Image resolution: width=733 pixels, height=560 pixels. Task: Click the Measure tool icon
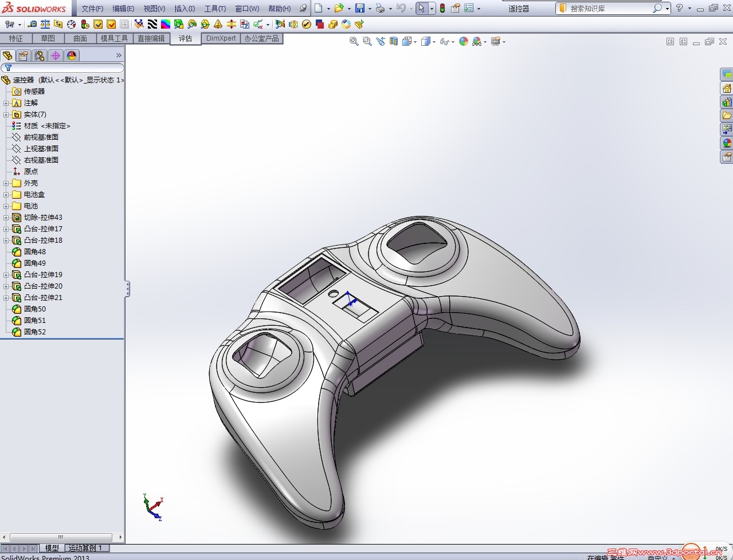[x=32, y=24]
